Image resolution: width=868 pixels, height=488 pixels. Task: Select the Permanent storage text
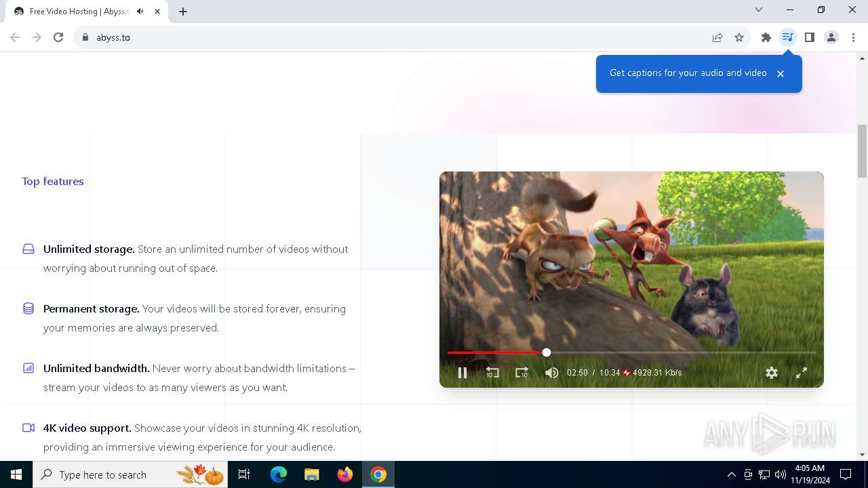point(92,308)
